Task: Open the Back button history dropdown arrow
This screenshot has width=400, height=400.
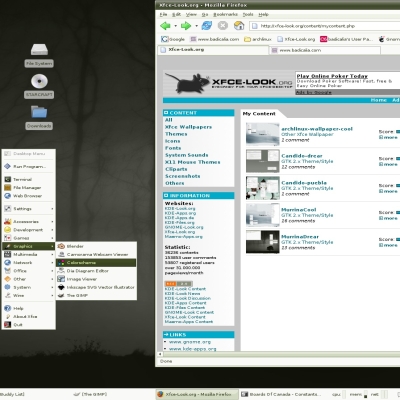Action: tap(175, 26)
